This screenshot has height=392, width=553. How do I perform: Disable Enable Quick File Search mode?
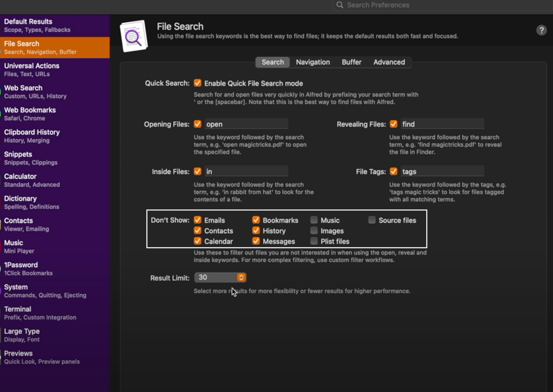pyautogui.click(x=197, y=83)
